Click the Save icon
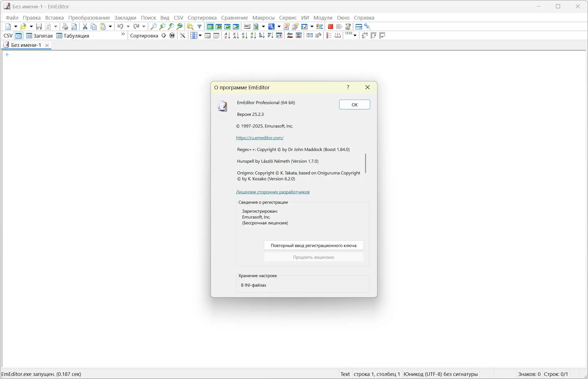Image resolution: width=588 pixels, height=379 pixels. pos(39,27)
